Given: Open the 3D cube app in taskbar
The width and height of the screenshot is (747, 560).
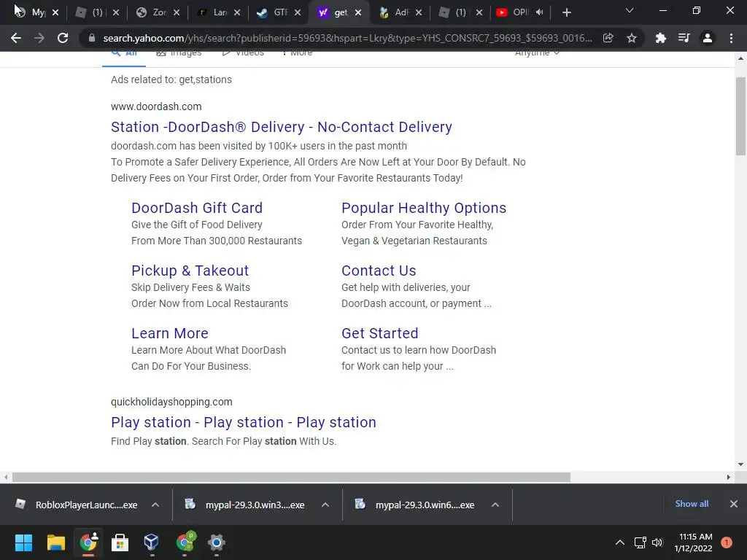Looking at the screenshot, I should (151, 542).
